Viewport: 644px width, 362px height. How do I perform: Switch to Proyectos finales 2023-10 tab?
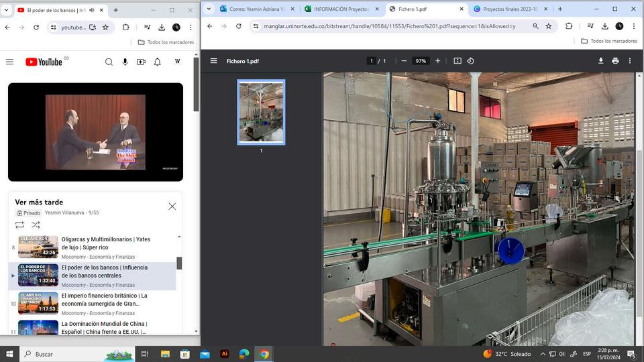click(511, 9)
